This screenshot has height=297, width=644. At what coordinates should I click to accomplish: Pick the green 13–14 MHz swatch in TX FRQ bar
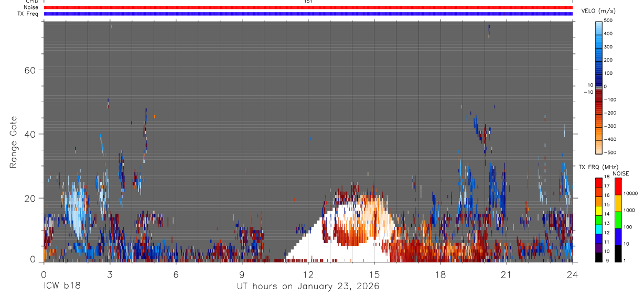pyautogui.click(x=598, y=220)
